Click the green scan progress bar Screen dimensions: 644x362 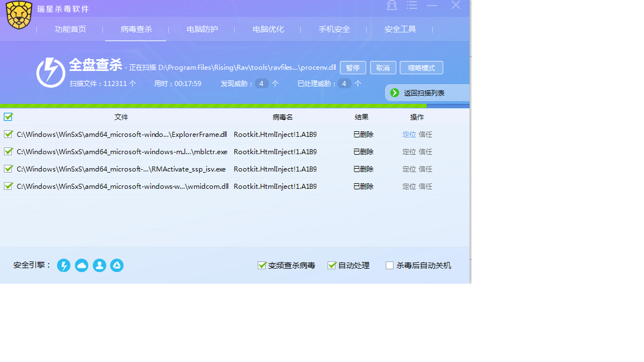(x=212, y=106)
